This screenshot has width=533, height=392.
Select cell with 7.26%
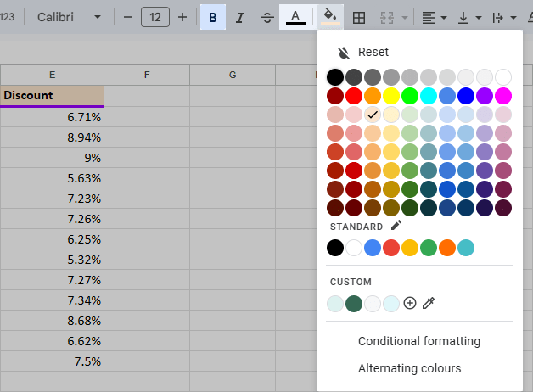[x=52, y=219]
